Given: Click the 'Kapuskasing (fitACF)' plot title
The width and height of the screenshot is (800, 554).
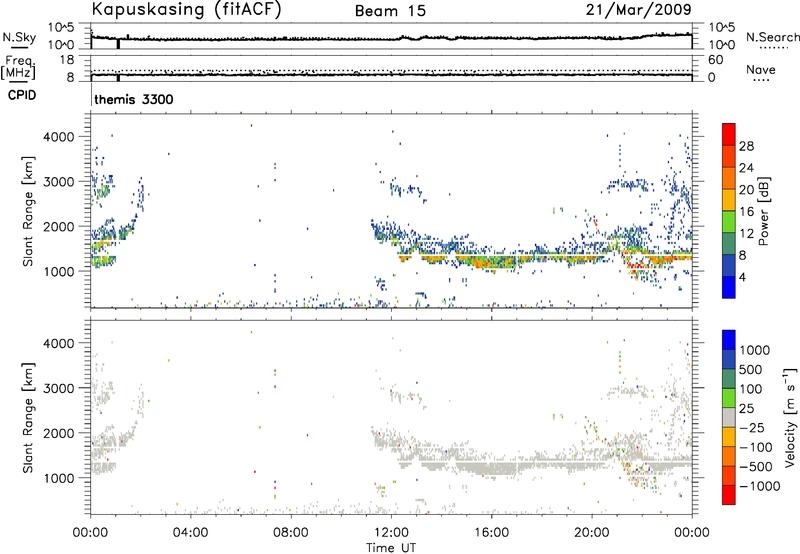Looking at the screenshot, I should coord(186,9).
